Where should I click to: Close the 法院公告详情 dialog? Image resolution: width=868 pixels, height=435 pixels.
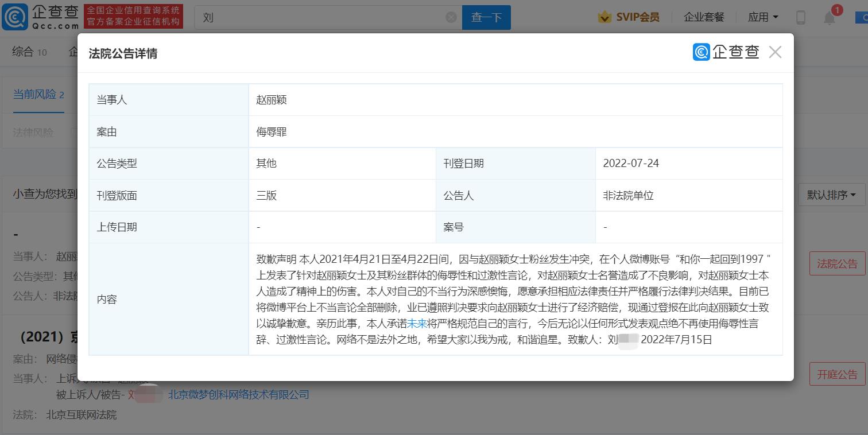(x=775, y=52)
